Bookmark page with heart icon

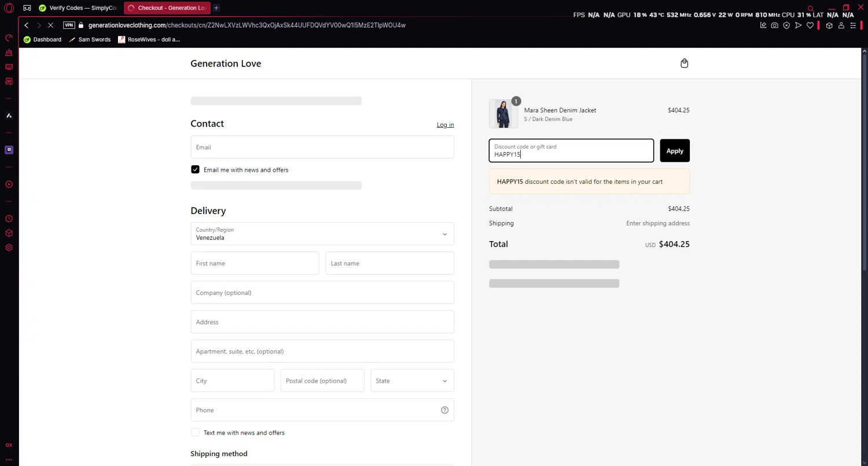[x=810, y=25]
